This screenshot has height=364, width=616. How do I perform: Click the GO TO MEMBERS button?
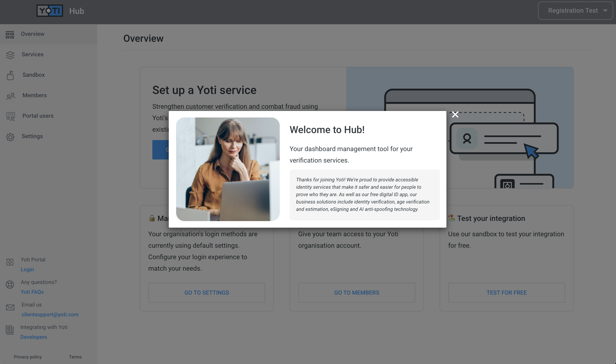[x=357, y=293]
